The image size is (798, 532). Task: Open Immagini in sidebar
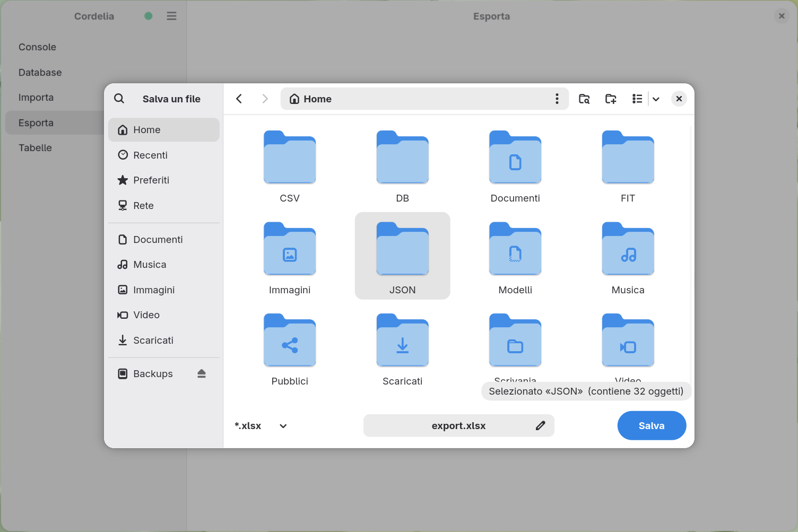164,290
